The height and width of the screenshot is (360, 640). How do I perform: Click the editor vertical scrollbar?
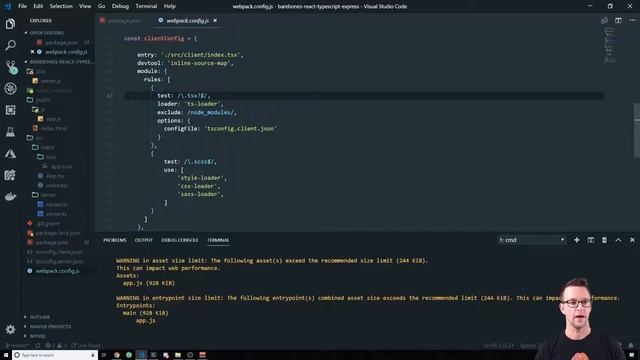pos(637,130)
